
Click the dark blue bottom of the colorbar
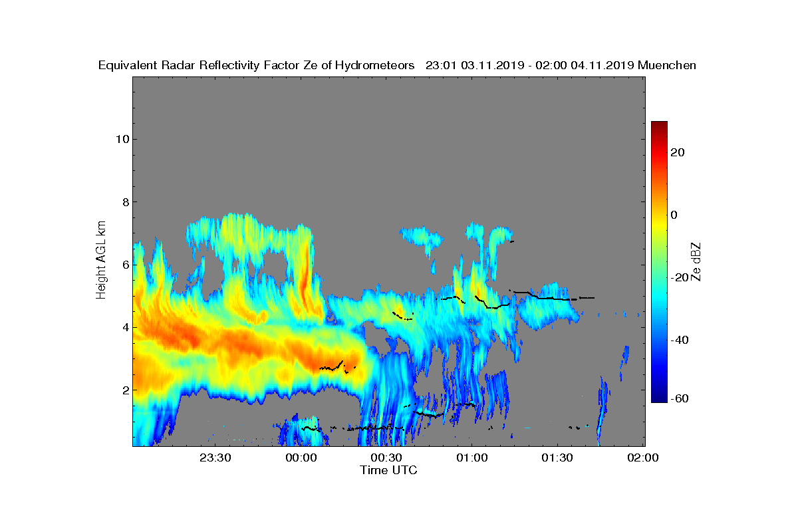(x=659, y=398)
